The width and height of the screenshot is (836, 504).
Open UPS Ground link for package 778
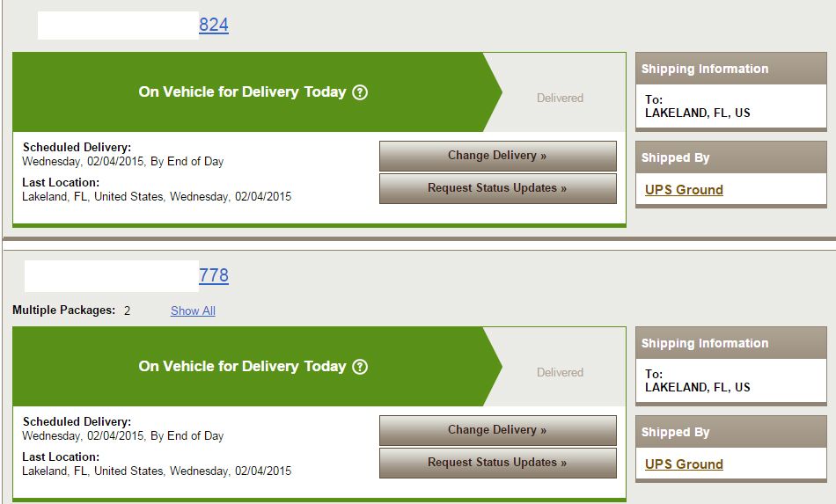684,464
